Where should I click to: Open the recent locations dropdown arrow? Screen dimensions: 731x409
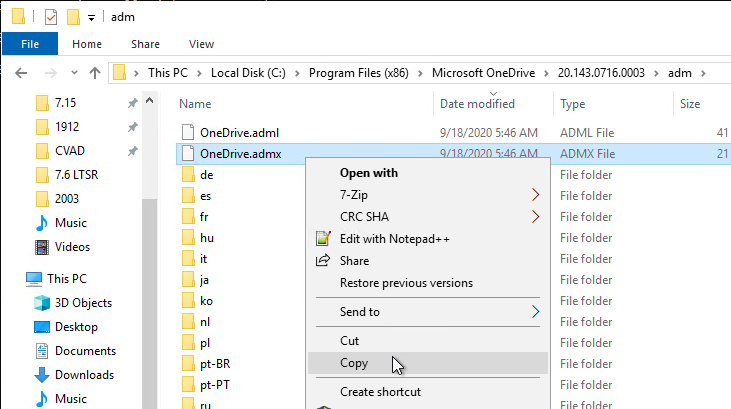pyautogui.click(x=74, y=73)
